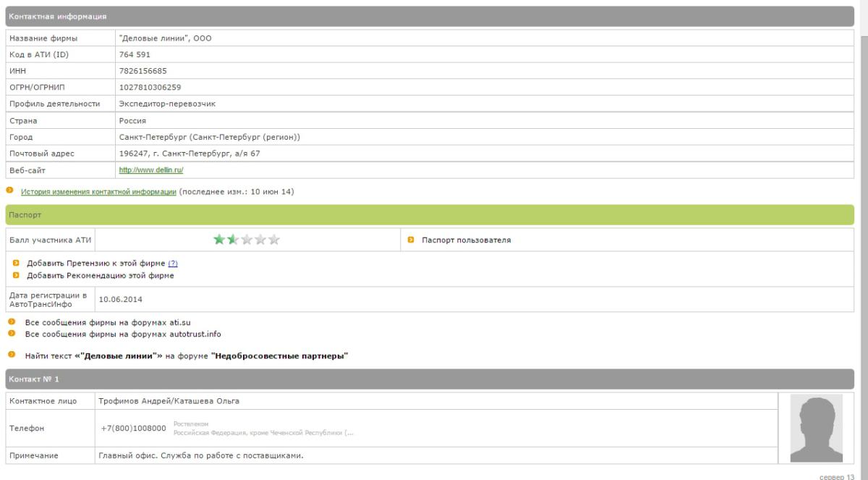
Task: Click Добавить Претензию к этой фирме
Action: 95,264
